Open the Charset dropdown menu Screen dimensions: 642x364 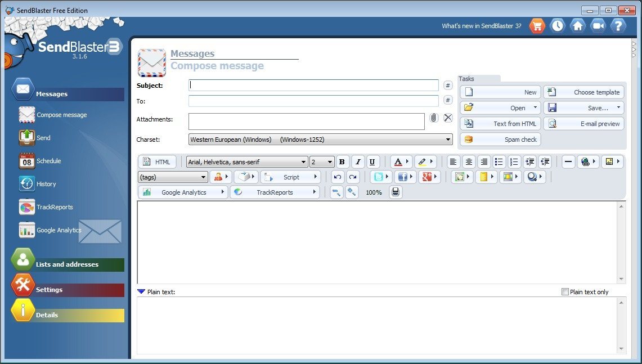[x=447, y=139]
